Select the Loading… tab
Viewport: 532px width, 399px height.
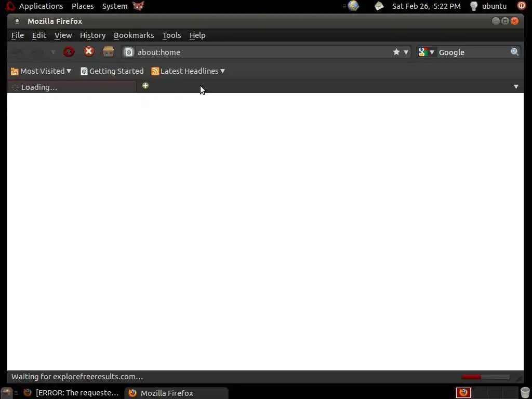[x=72, y=87]
